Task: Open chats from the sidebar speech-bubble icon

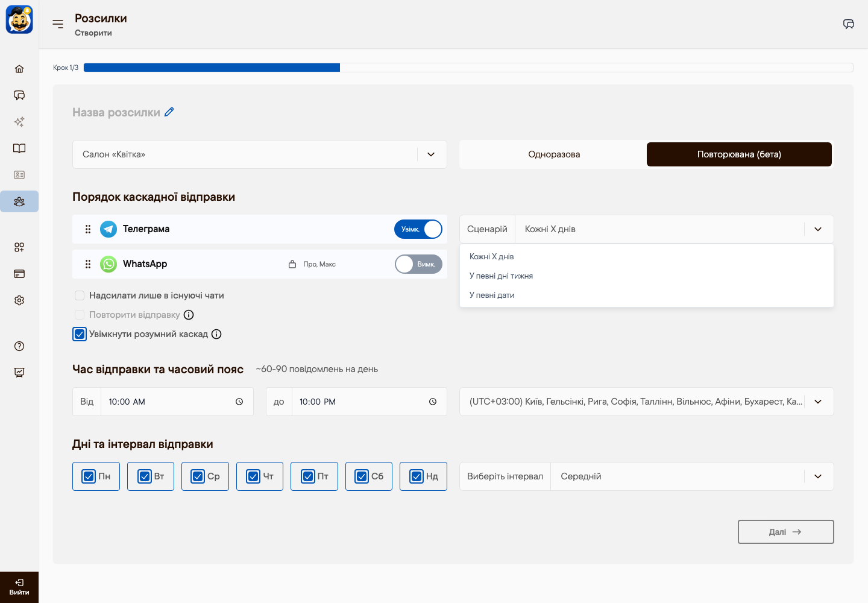Action: (19, 95)
